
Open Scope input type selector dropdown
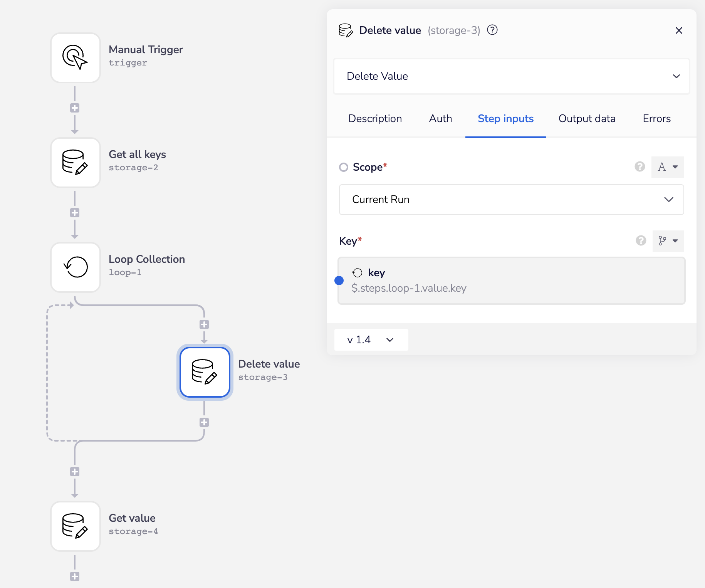tap(668, 167)
